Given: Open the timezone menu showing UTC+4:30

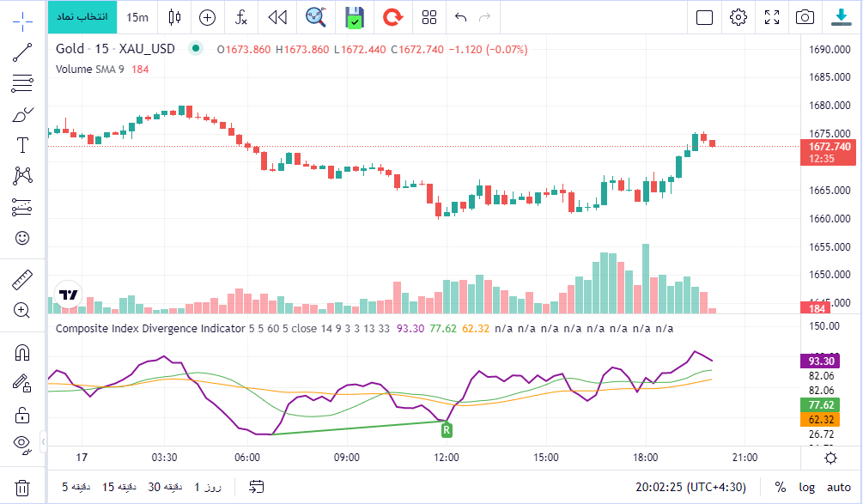Looking at the screenshot, I should [x=696, y=487].
